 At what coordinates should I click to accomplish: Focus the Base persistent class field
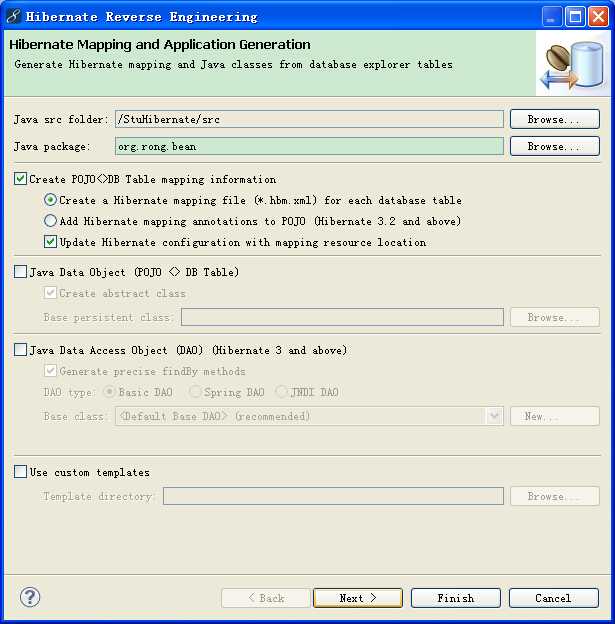tap(342, 317)
